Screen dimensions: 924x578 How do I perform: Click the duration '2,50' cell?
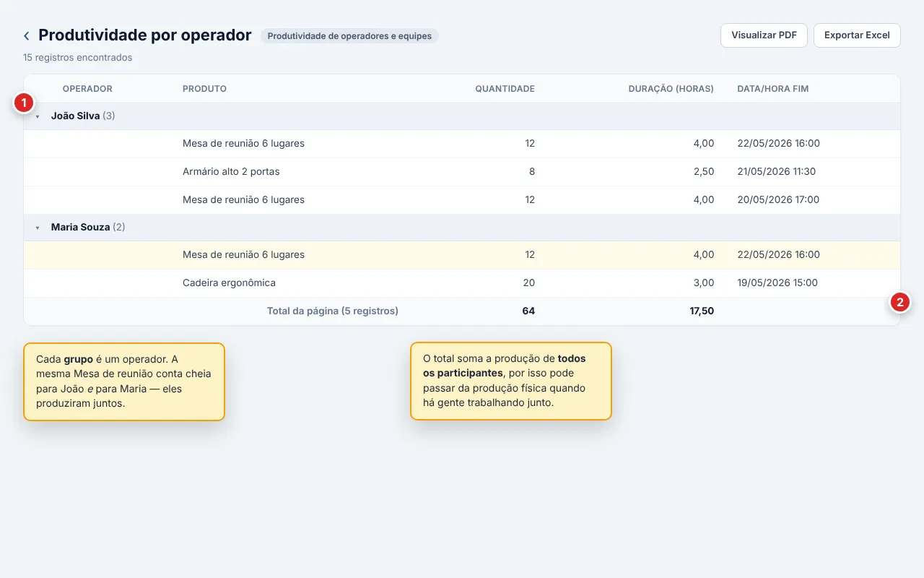click(704, 171)
